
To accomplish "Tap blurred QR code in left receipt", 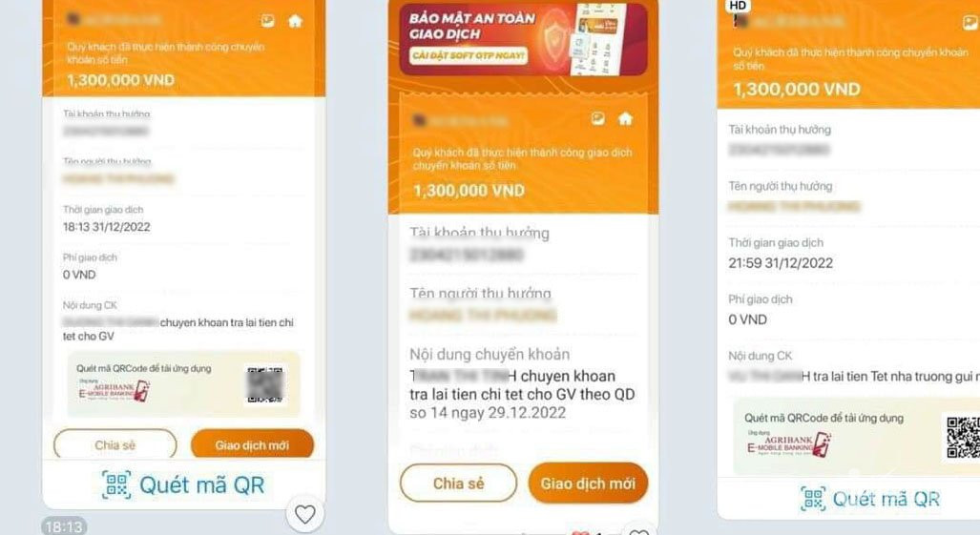I will (x=265, y=384).
